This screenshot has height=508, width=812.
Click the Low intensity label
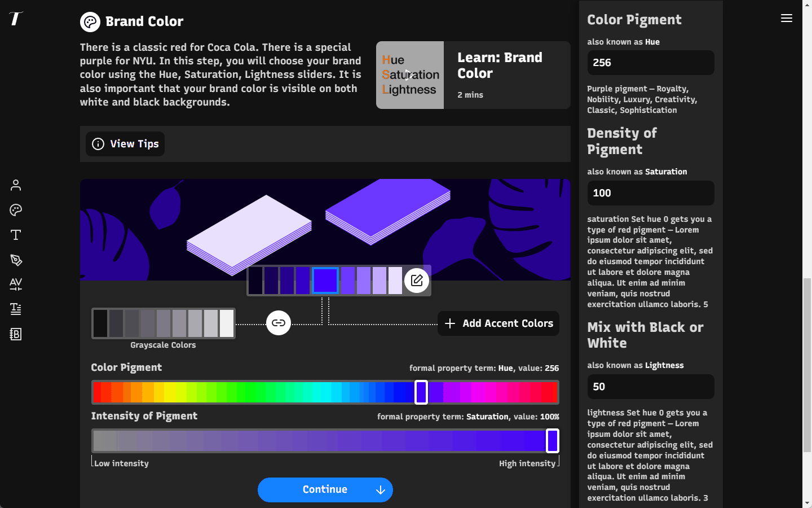121,463
